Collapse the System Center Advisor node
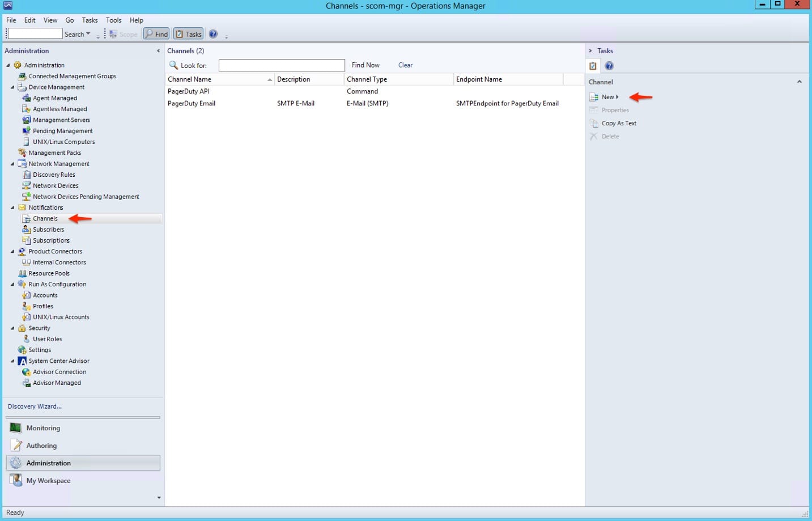Viewport: 812px width, 521px height. click(12, 361)
